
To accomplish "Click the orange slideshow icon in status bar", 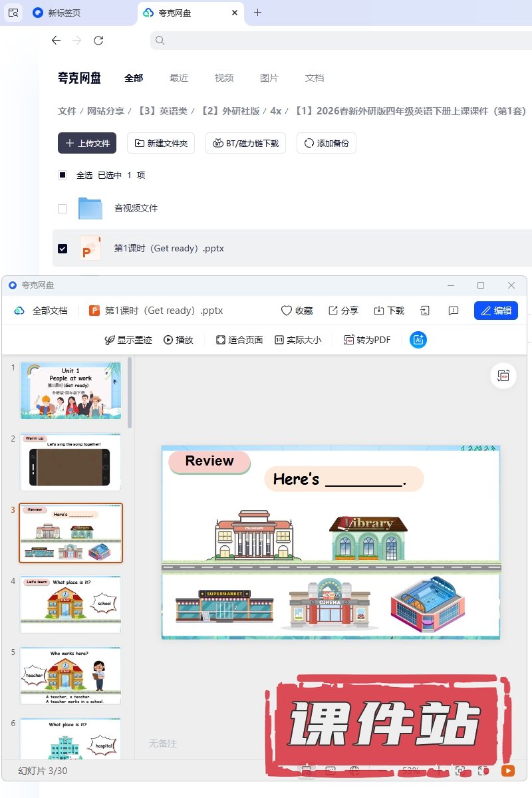I will point(507,771).
